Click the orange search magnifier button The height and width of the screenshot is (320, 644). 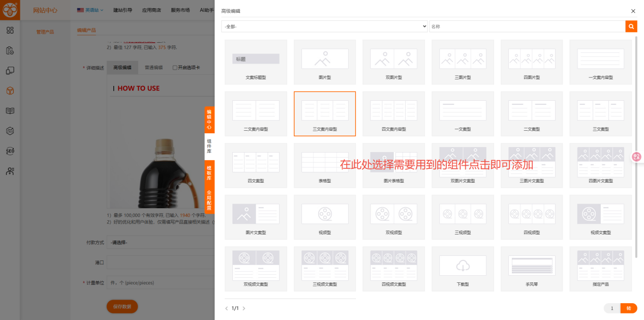[631, 26]
